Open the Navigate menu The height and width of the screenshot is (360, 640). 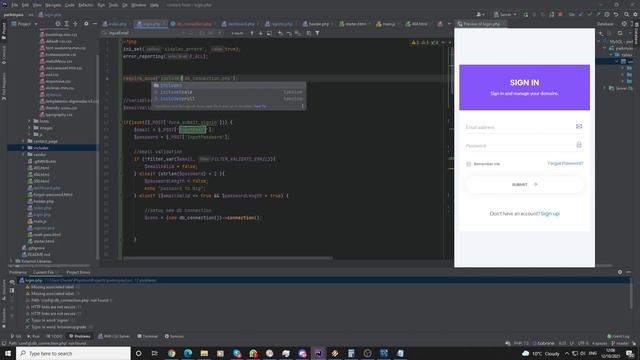pos(53,5)
